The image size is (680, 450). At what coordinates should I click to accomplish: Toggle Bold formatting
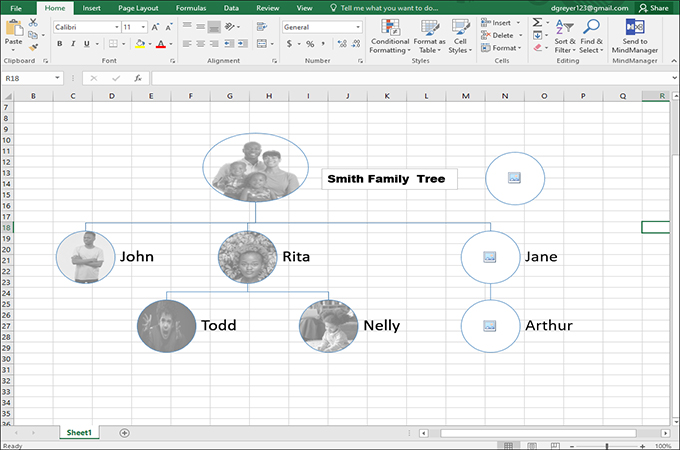point(60,44)
